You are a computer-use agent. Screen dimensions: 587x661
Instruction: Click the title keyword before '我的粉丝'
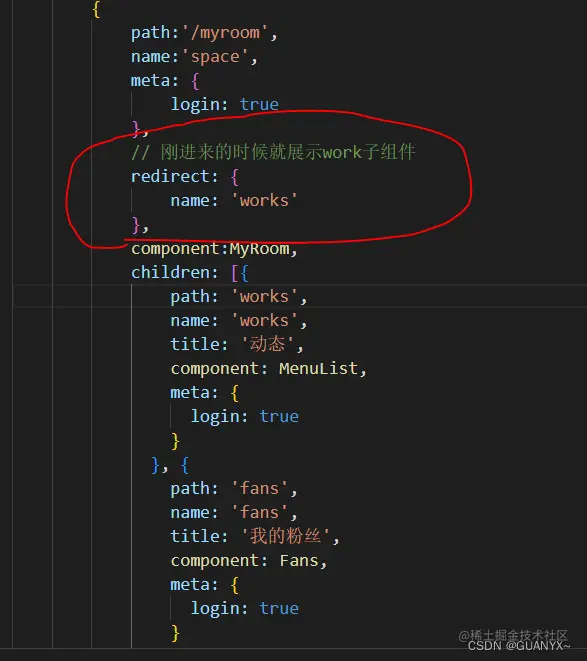(195, 537)
